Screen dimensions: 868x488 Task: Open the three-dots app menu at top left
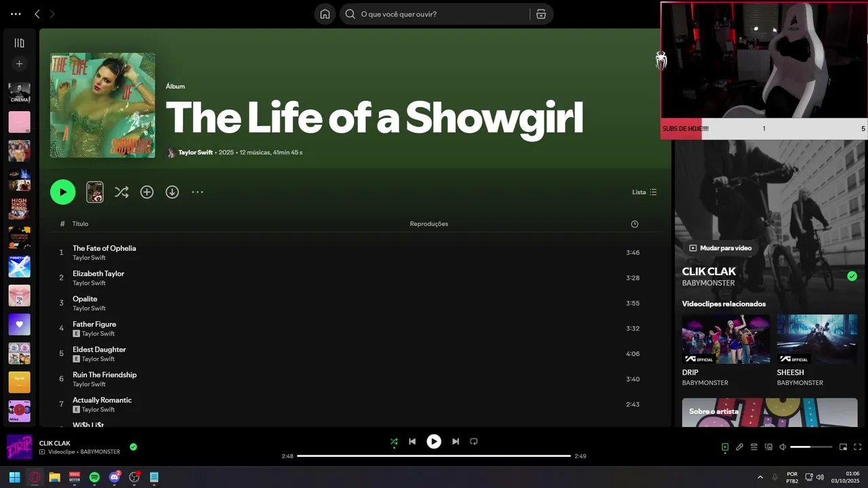(x=16, y=14)
